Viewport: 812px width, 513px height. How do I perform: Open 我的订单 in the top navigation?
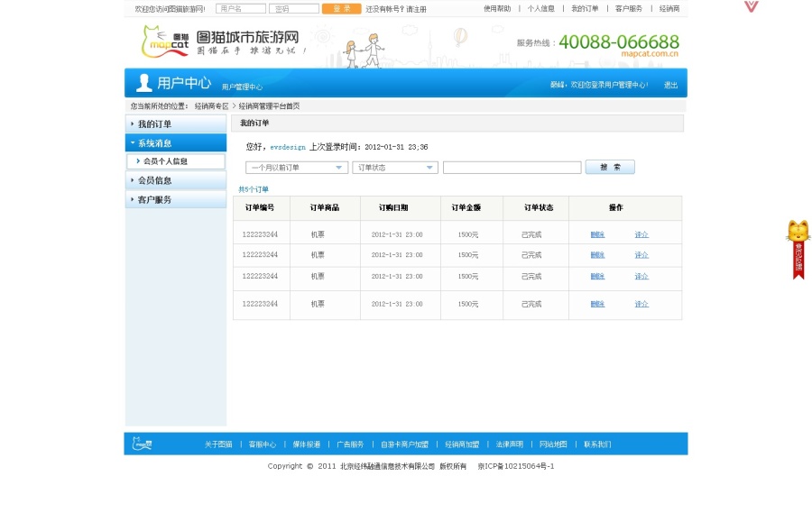585,9
